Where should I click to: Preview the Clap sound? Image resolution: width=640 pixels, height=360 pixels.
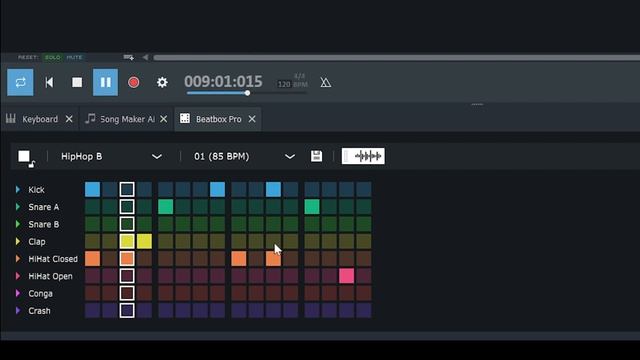click(x=18, y=241)
